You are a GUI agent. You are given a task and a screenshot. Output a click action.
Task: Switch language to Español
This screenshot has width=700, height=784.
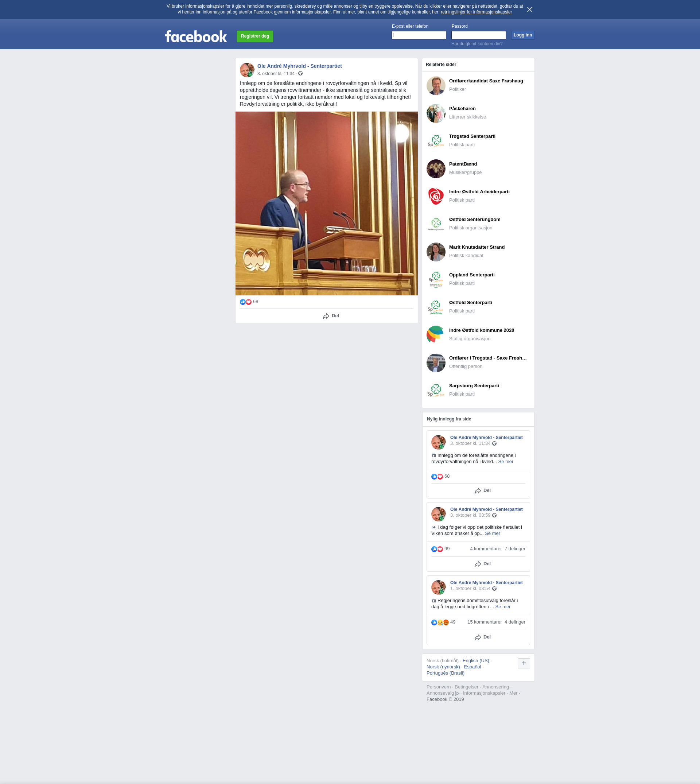(x=472, y=667)
